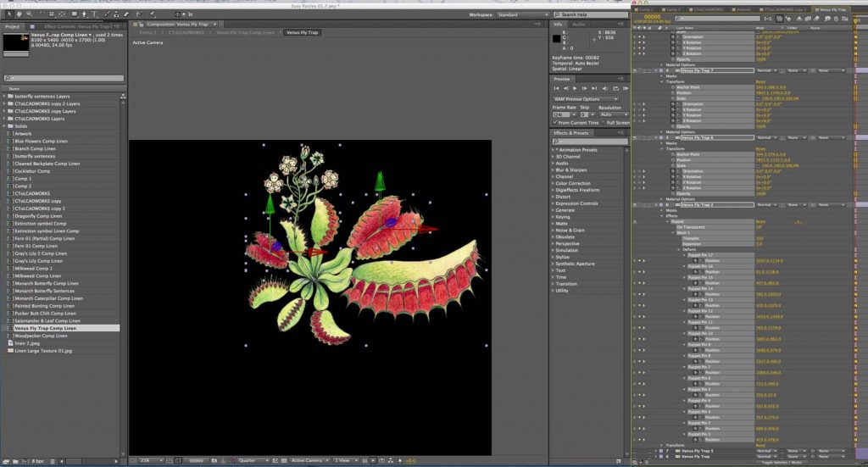The height and width of the screenshot is (467, 868).
Task: Open the Quarter resolution dropdown
Action: [253, 460]
